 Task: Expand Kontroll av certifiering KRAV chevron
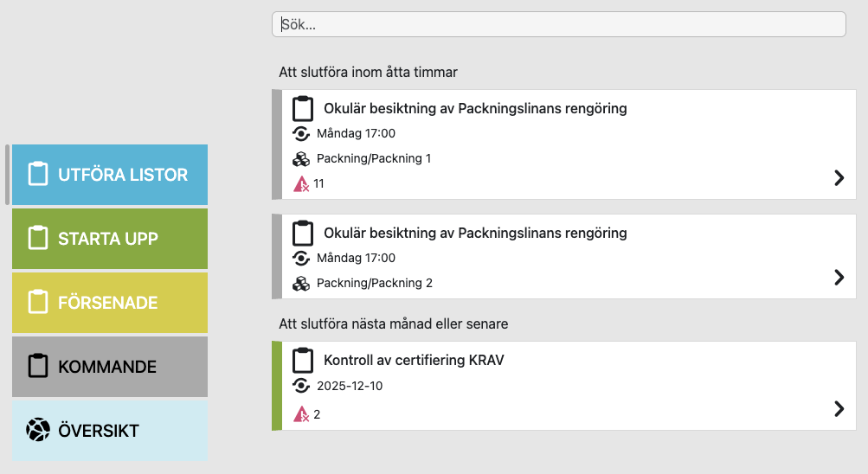coord(839,408)
